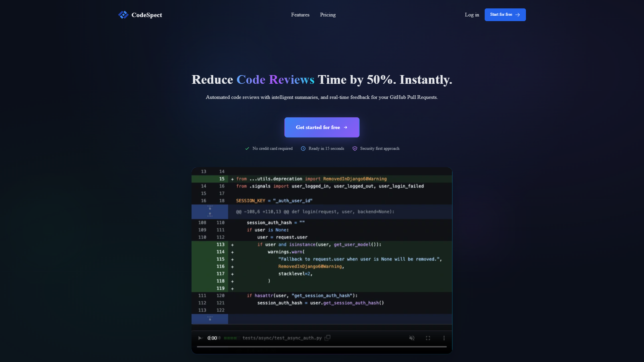Click the added line 115 fallback warning string
Screen dimensions: 644x362
pyautogui.click(x=360, y=259)
